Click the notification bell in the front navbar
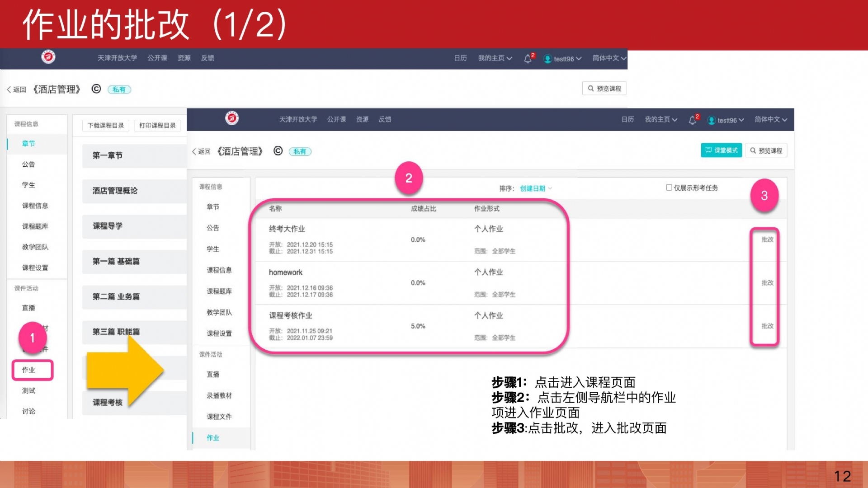The image size is (868, 488). pyautogui.click(x=692, y=120)
